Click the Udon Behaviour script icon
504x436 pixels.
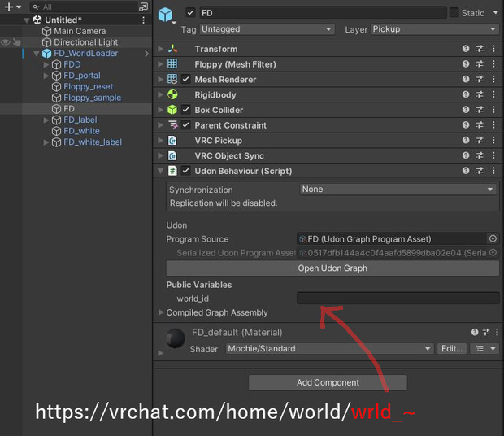(x=172, y=170)
